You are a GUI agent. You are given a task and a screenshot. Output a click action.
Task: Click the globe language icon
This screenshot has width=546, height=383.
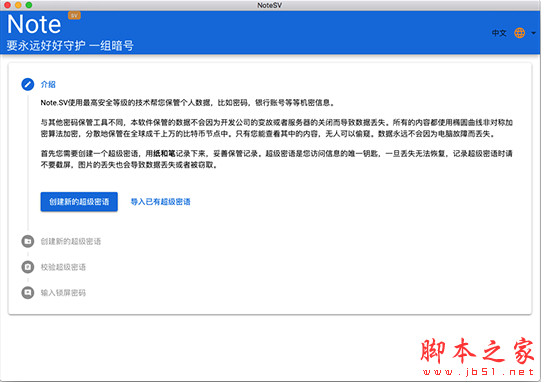click(x=520, y=33)
